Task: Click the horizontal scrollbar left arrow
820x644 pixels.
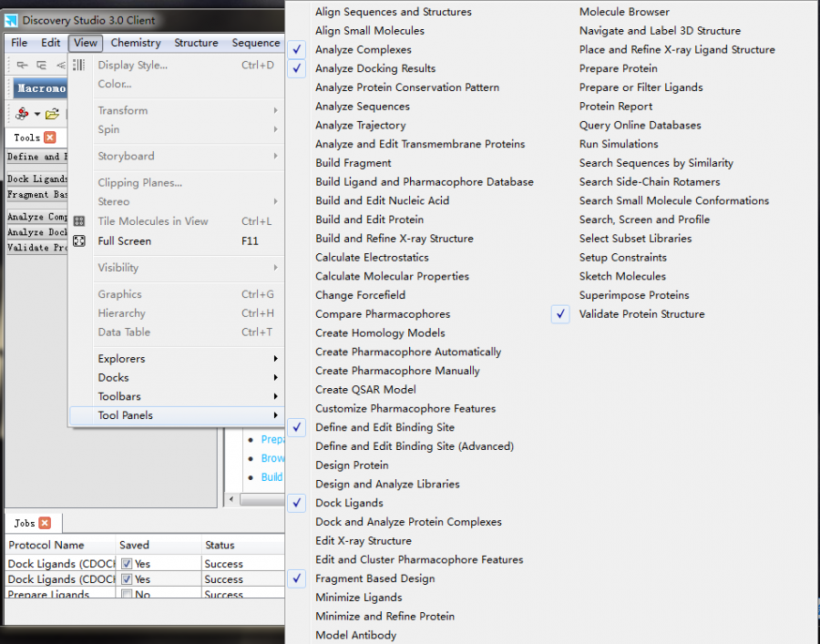Action: tap(231, 499)
